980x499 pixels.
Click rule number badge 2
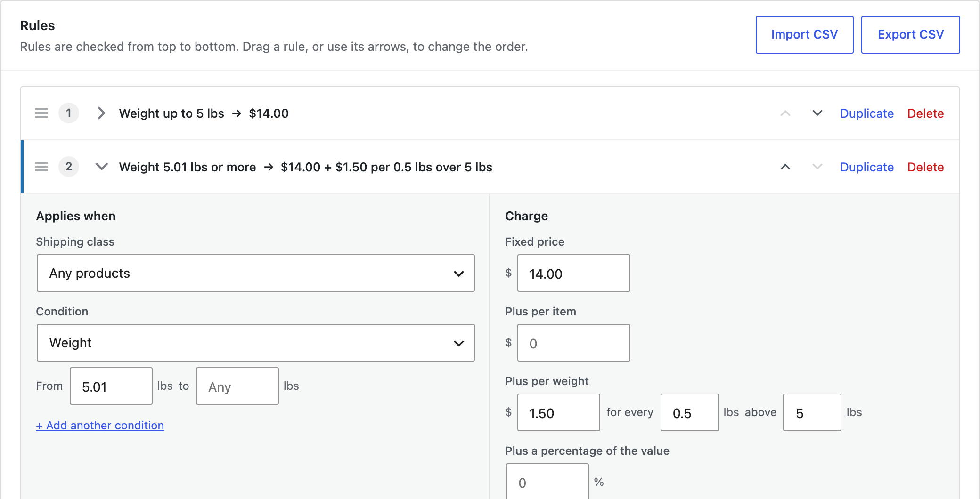[69, 167]
